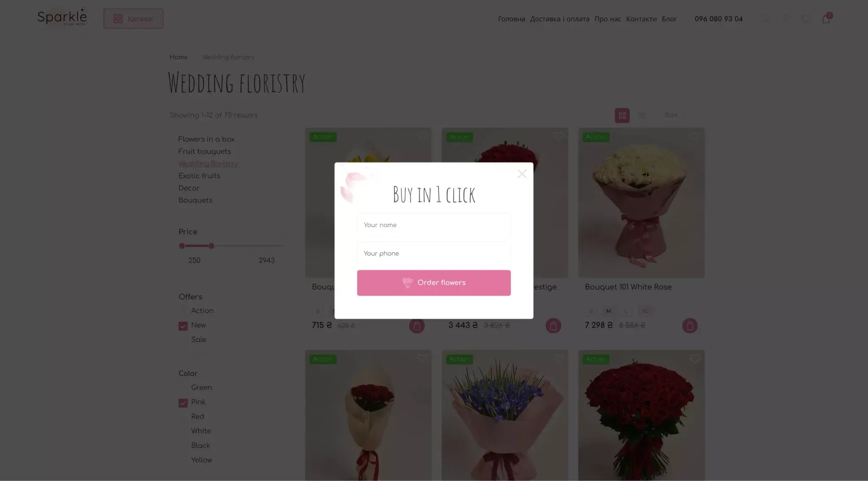
Task: Switch to grid view of products
Action: coord(622,115)
